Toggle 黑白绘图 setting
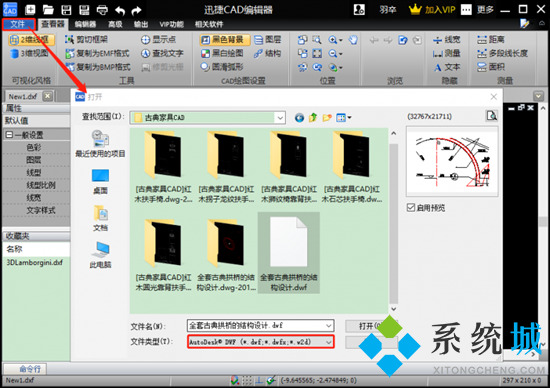This screenshot has width=550, height=388. pos(222,53)
